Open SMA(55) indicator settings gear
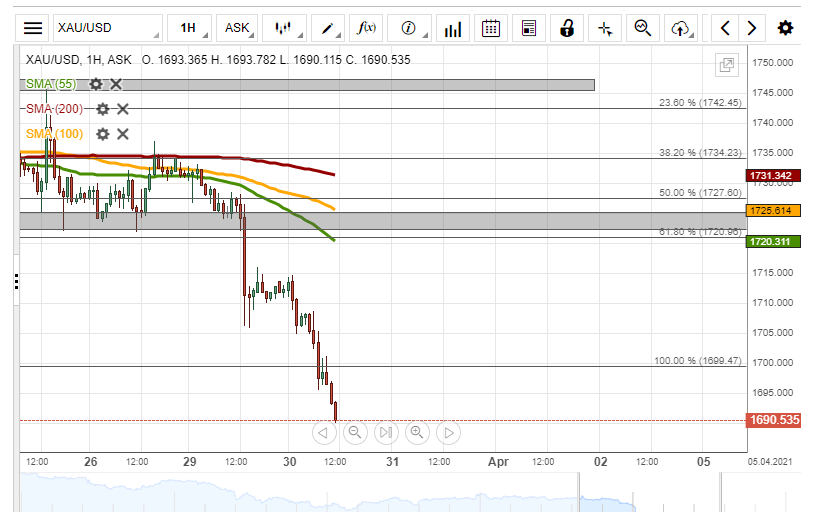 [x=96, y=84]
